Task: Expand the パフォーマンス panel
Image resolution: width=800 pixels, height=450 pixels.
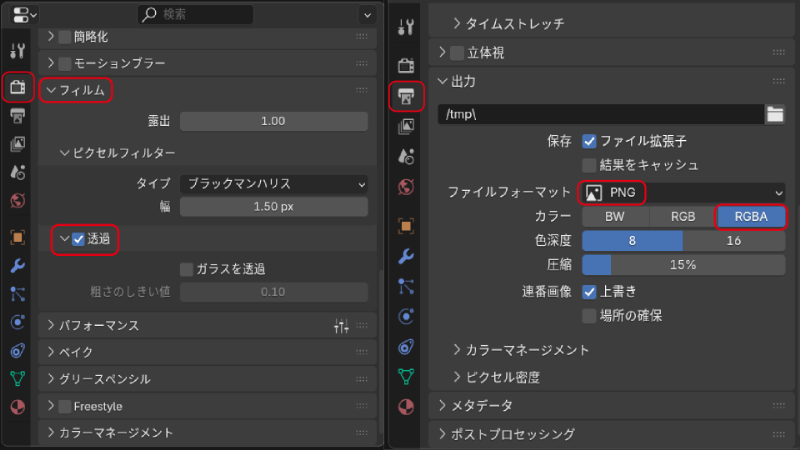Action: pos(51,326)
